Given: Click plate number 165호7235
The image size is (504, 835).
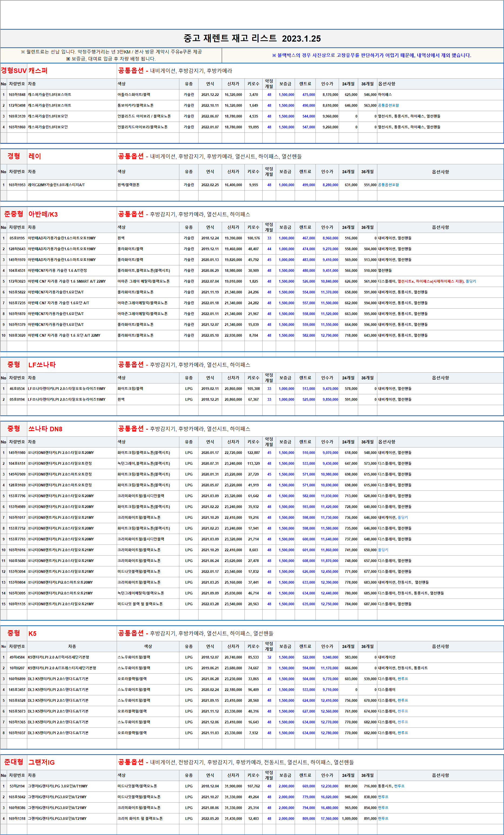Looking at the screenshot, I should pos(17,303).
